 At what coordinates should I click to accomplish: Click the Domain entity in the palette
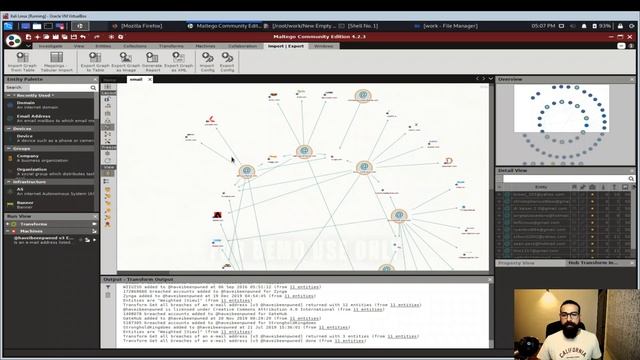pyautogui.click(x=51, y=105)
